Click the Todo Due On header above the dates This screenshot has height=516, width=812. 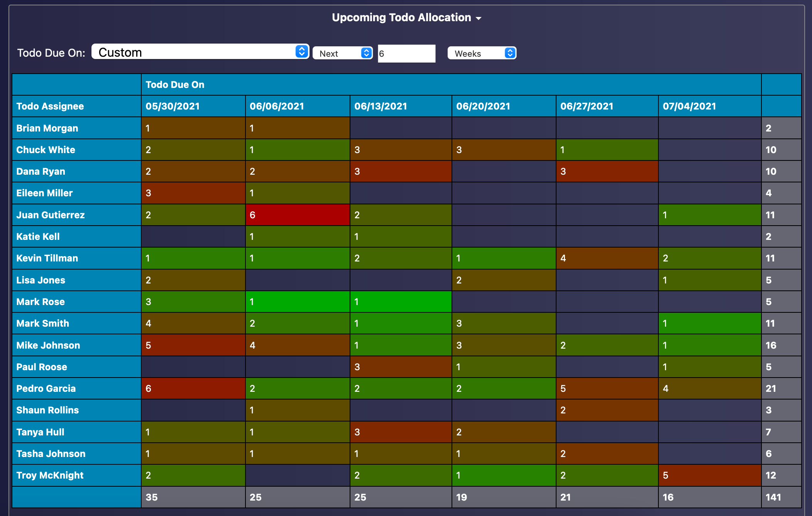click(451, 84)
